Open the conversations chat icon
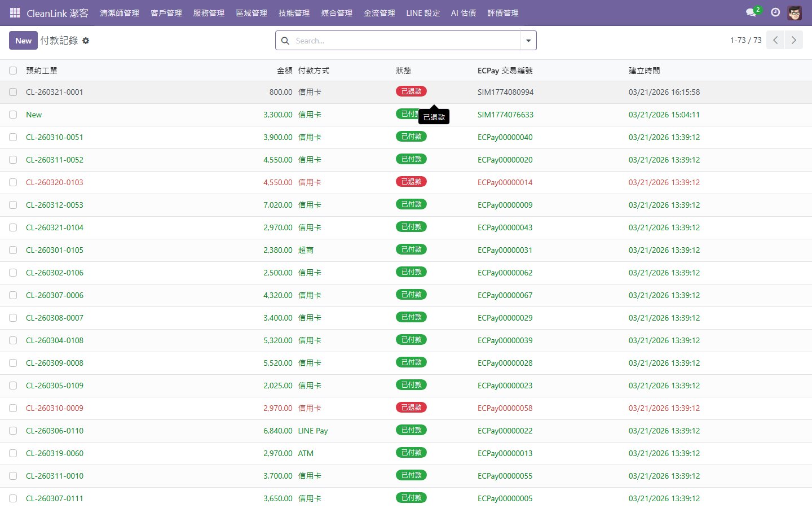This screenshot has width=812, height=508. [x=751, y=12]
